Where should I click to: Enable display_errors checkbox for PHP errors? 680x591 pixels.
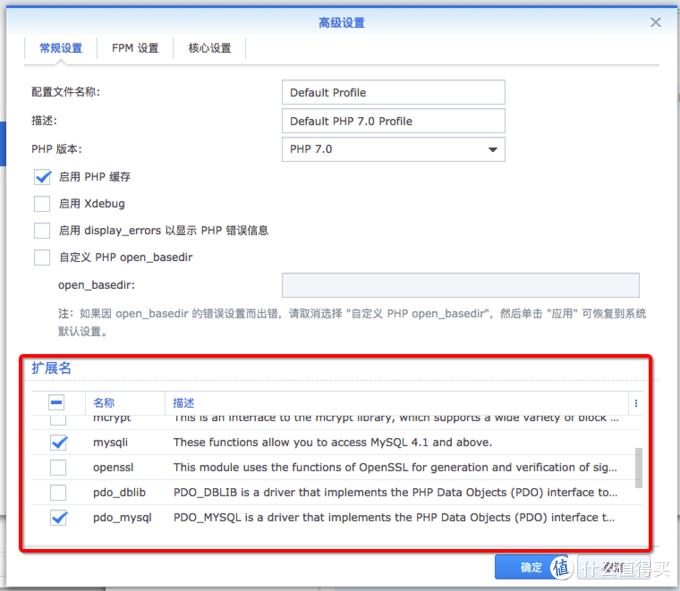42,231
